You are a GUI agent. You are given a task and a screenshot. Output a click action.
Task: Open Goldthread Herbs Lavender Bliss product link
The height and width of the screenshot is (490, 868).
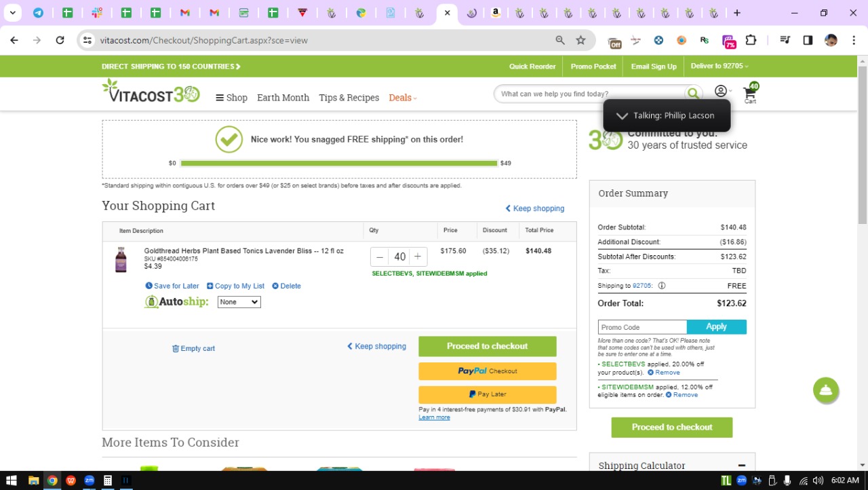243,251
